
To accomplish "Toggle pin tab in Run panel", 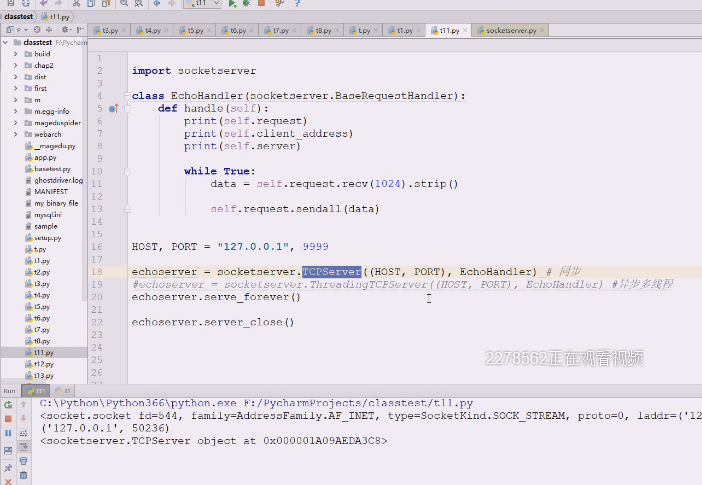I will pos(8,468).
